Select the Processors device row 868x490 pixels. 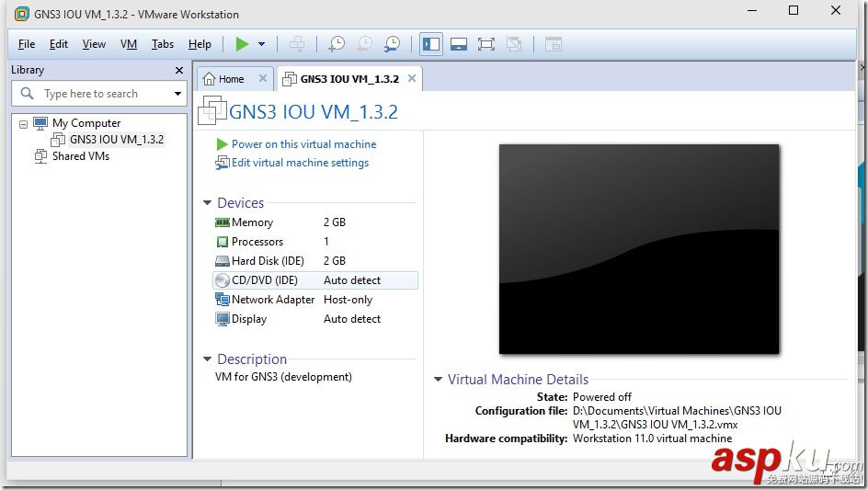(315, 242)
